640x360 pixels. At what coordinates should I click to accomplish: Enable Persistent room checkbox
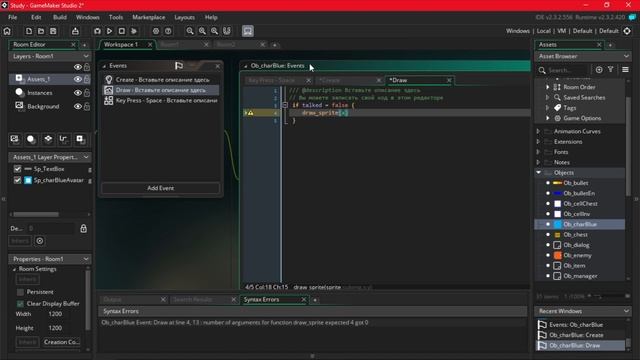pyautogui.click(x=20, y=292)
